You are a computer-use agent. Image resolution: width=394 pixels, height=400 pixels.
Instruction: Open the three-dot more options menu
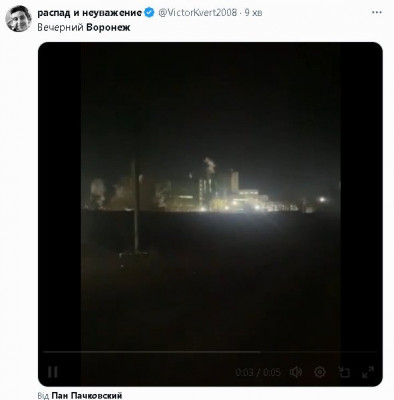click(377, 12)
